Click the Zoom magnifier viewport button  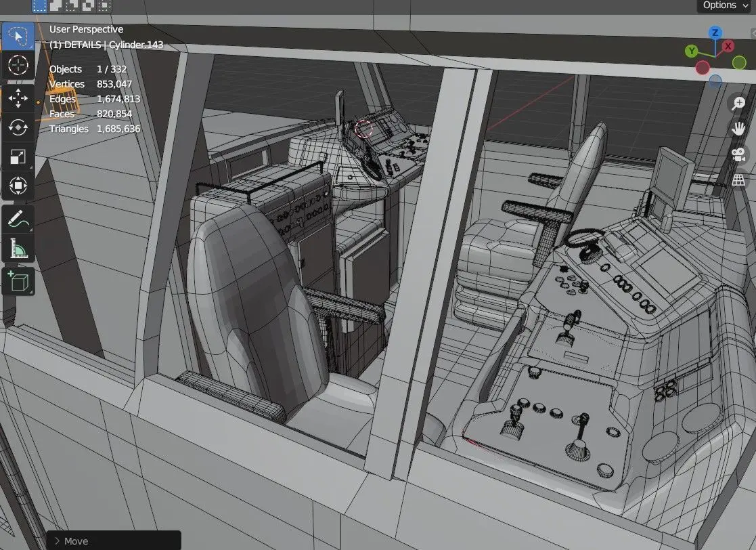[x=738, y=103]
